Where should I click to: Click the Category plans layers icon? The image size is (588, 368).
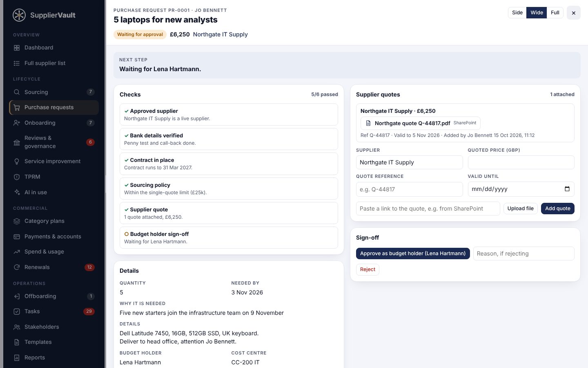(17, 221)
